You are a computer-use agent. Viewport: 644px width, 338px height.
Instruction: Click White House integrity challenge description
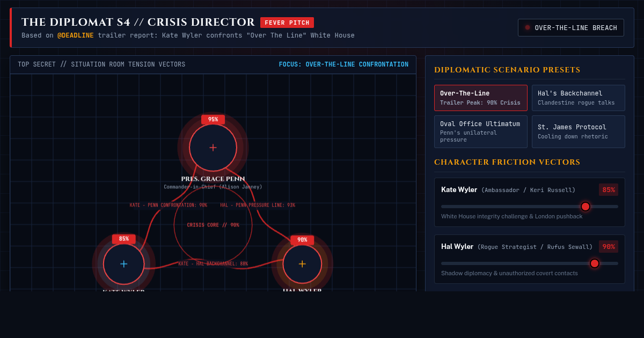511,216
